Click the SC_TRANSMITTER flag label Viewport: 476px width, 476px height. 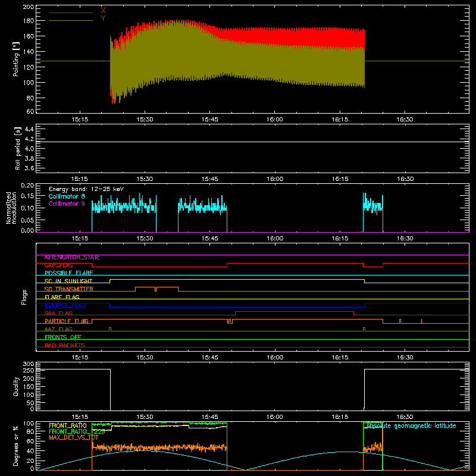(68, 289)
